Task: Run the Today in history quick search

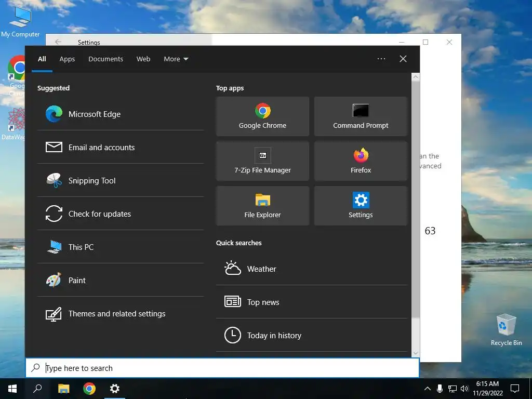Action: (x=312, y=335)
